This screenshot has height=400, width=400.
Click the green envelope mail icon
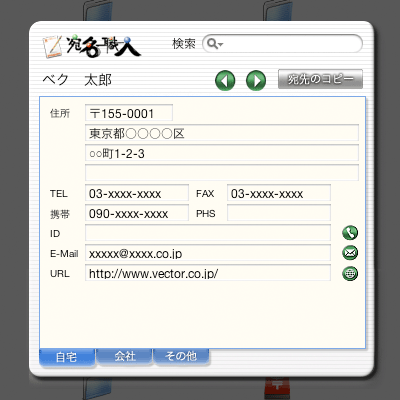click(350, 253)
